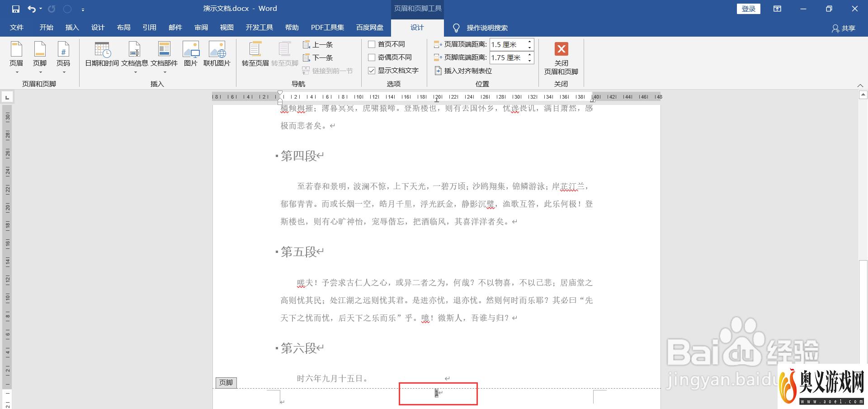Open the 帮助 (Help) tab
Viewport: 868px width, 409px height.
click(x=292, y=28)
